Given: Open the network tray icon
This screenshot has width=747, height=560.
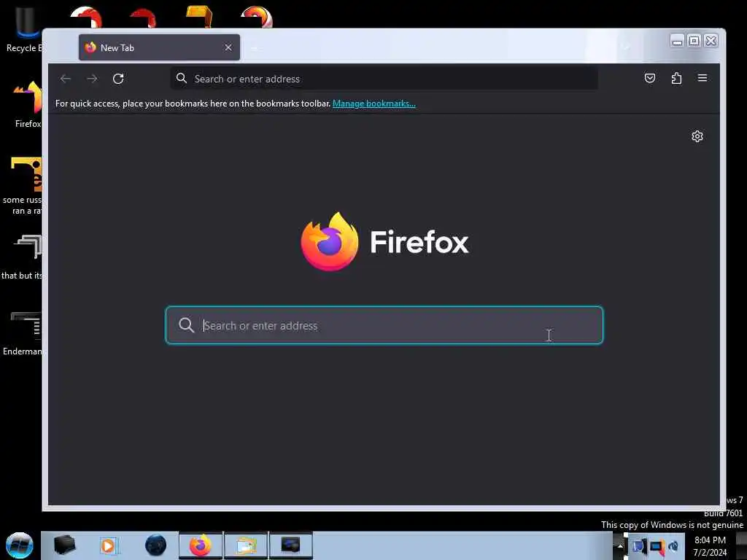Looking at the screenshot, I should click(657, 546).
